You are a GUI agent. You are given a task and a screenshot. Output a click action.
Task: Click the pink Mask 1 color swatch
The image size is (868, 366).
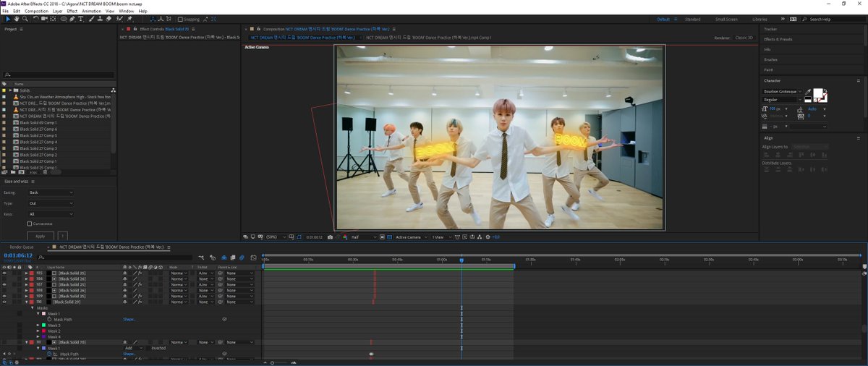coord(43,314)
